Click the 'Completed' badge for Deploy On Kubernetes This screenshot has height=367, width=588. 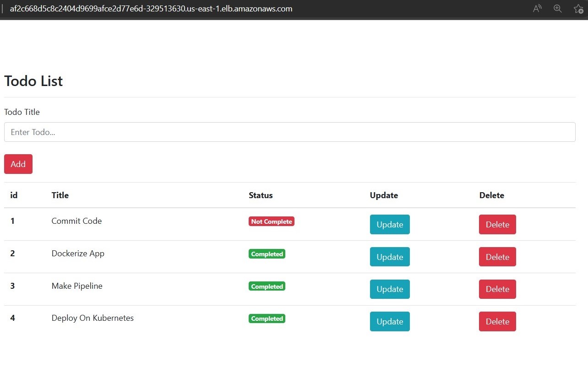point(267,318)
